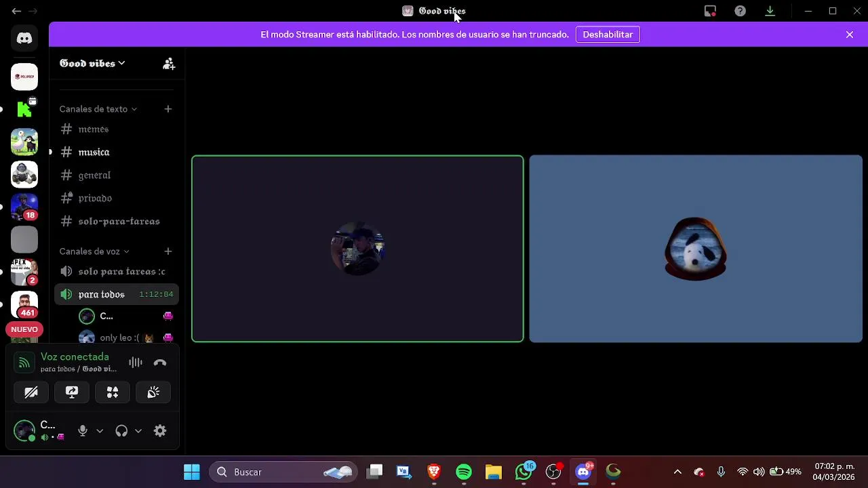This screenshot has height=488, width=868.
Task: Open the server with 18 notifications
Action: (24, 207)
